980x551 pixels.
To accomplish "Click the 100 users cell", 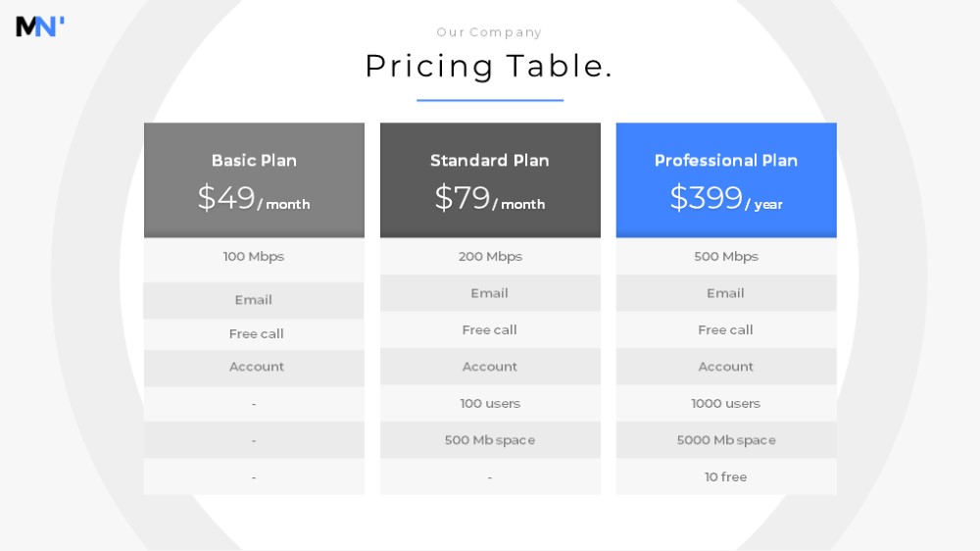I will point(490,403).
